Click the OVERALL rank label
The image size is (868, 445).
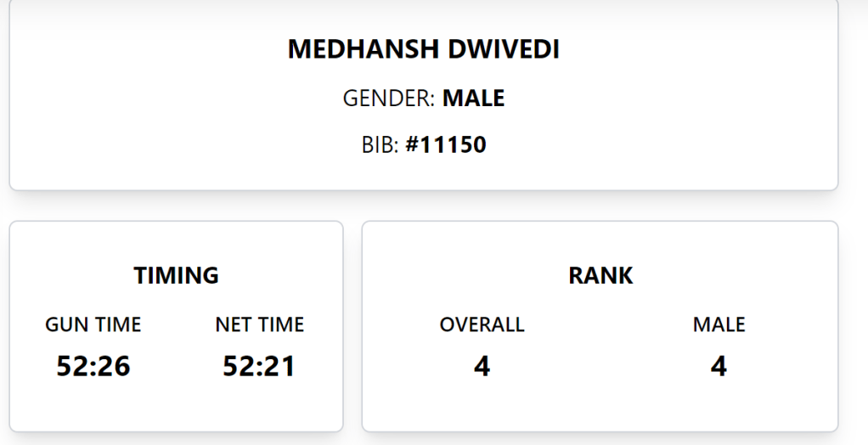click(x=482, y=324)
